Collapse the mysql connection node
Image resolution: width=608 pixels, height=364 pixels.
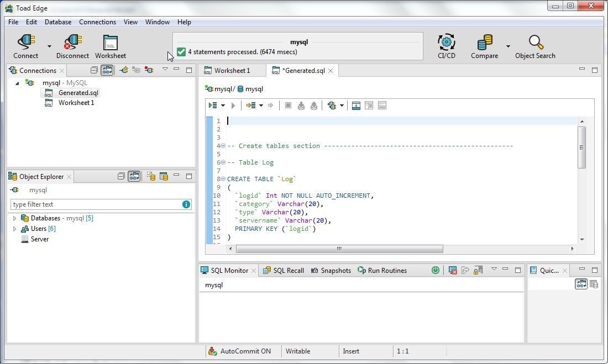(17, 83)
